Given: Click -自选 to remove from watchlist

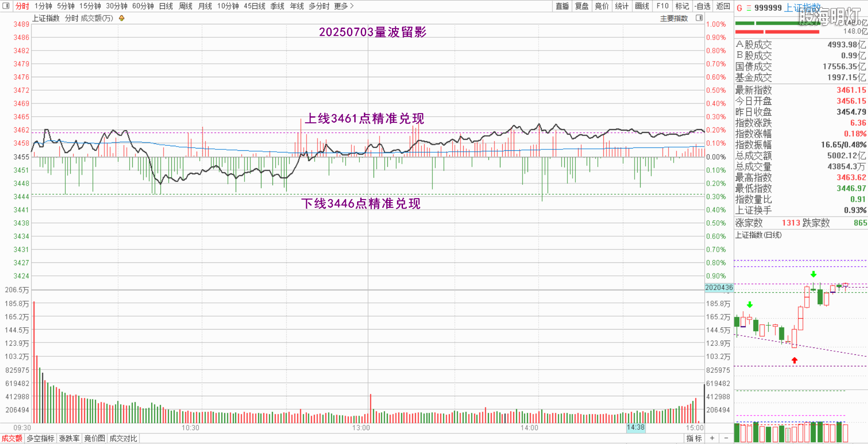Looking at the screenshot, I should tap(702, 6).
